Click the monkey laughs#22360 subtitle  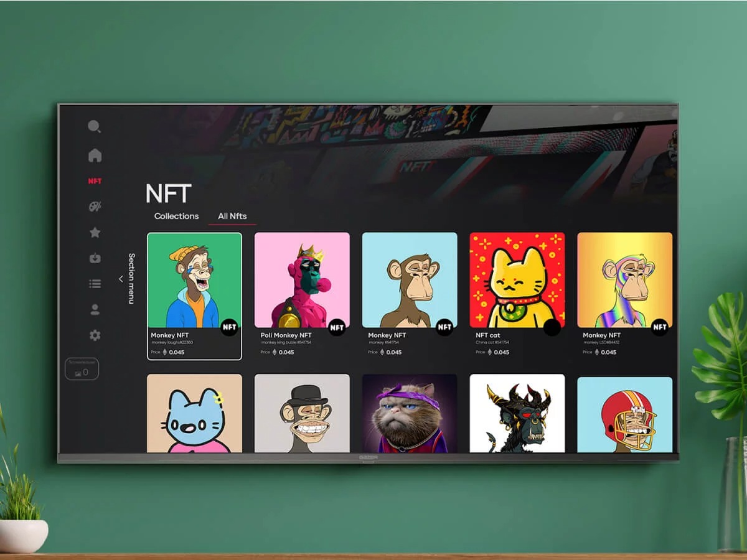coord(172,342)
